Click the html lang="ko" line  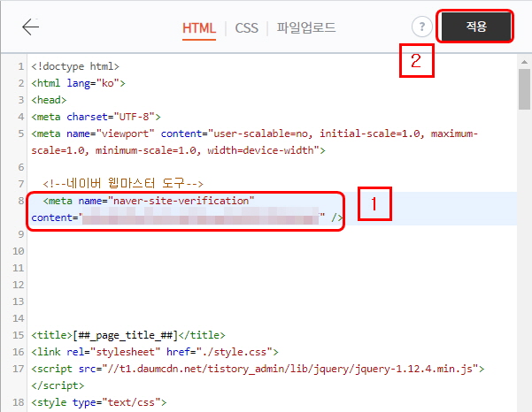79,83
